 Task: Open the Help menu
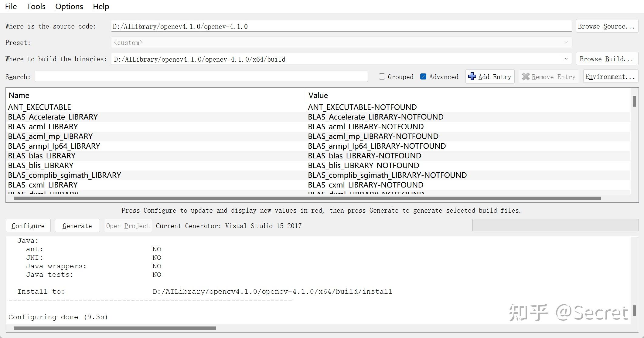click(x=101, y=6)
